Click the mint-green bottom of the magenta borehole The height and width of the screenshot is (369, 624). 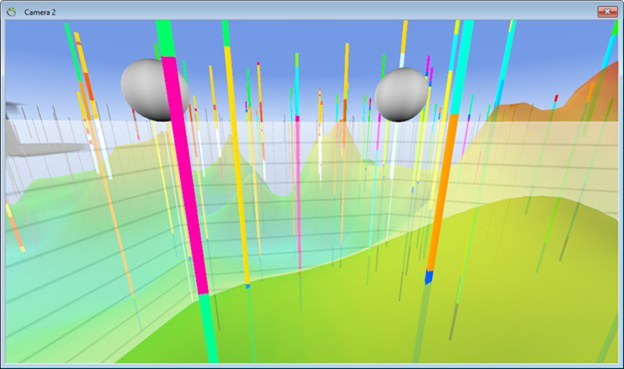208,328
